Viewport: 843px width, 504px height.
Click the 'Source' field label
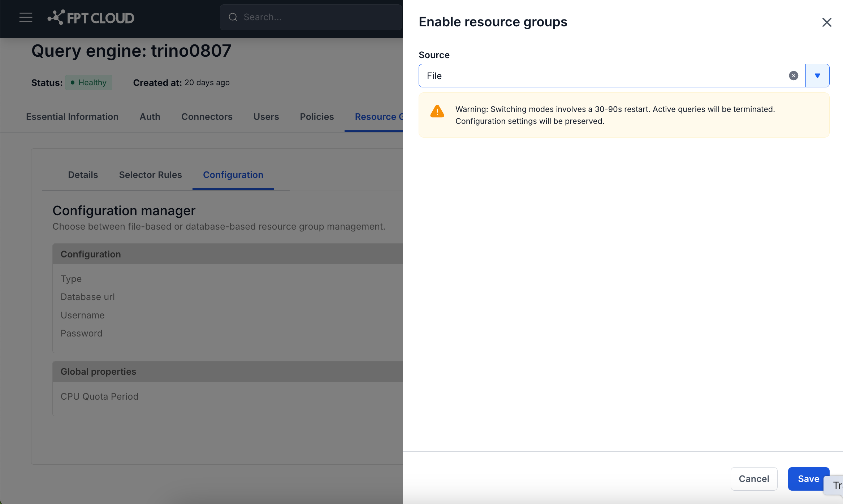[x=434, y=55]
